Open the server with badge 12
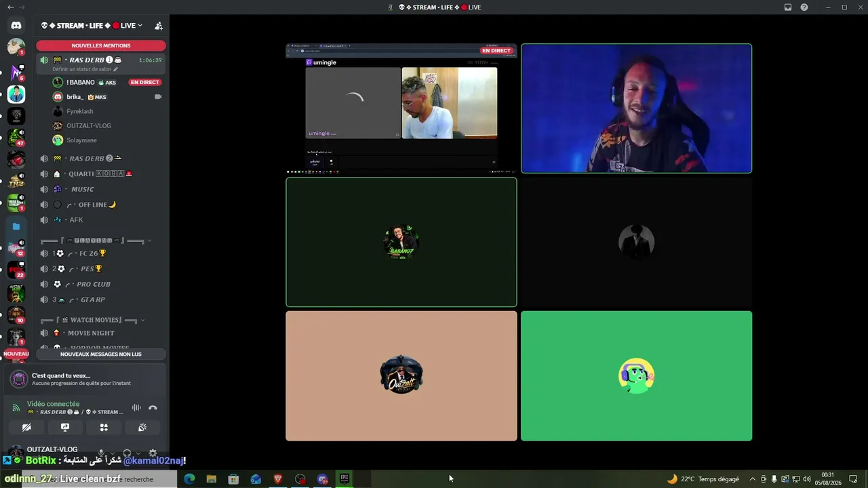 (x=16, y=248)
